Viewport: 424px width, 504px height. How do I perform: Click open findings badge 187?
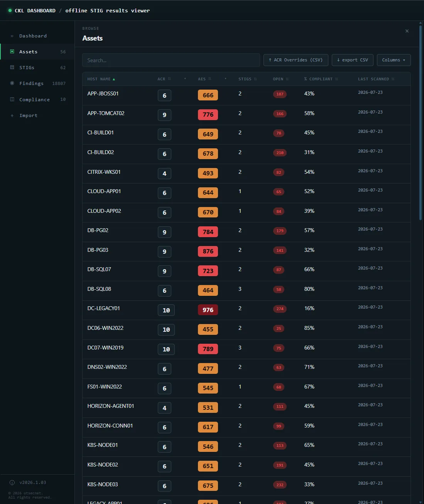click(280, 94)
